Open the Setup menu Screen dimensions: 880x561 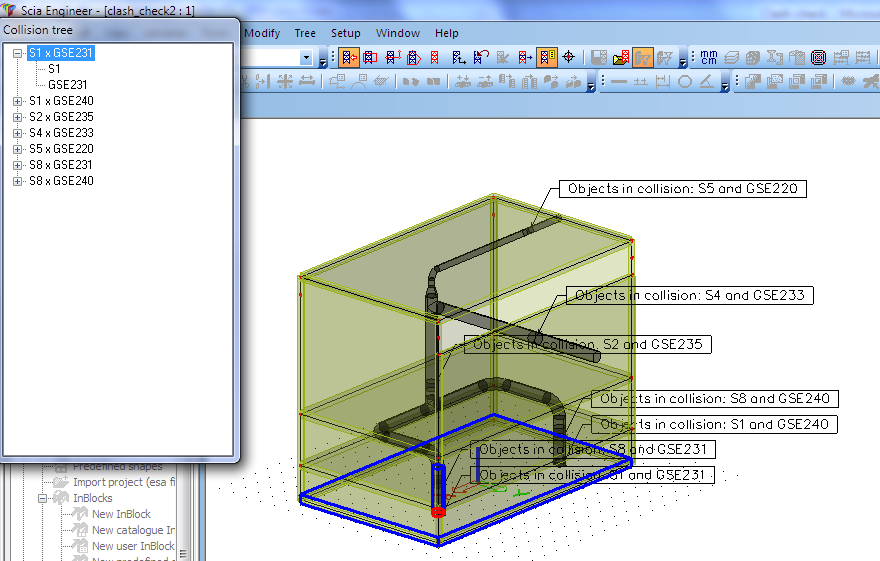coord(345,33)
